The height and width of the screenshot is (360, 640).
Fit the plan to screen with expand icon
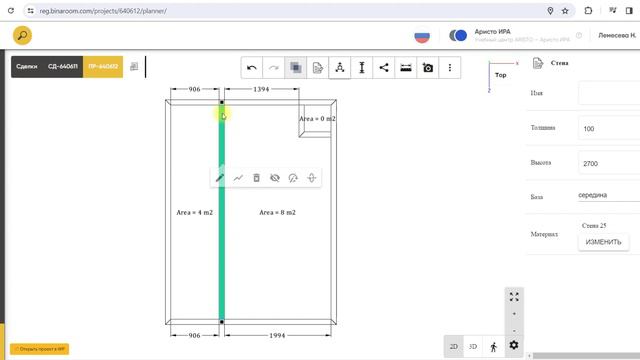coord(514,297)
